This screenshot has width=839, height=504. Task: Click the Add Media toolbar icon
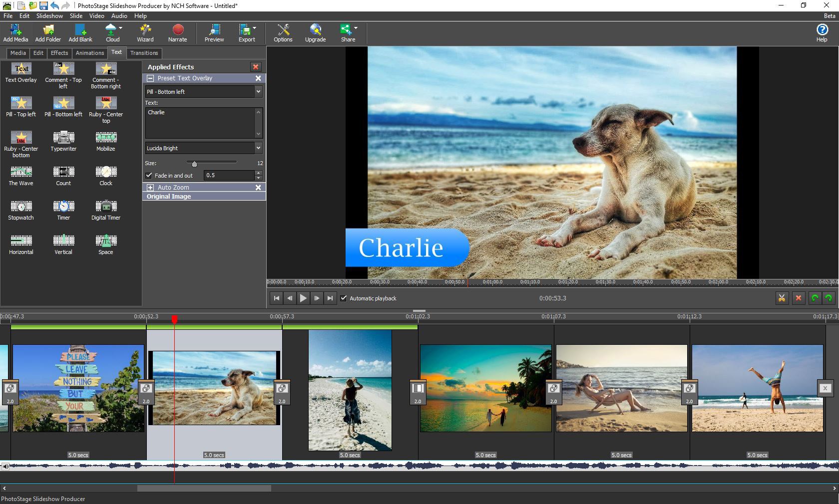(15, 33)
